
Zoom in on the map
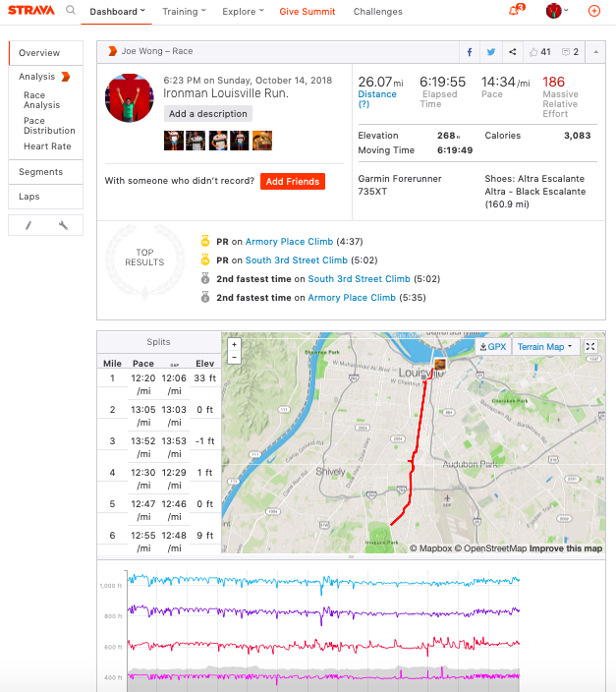tap(234, 344)
